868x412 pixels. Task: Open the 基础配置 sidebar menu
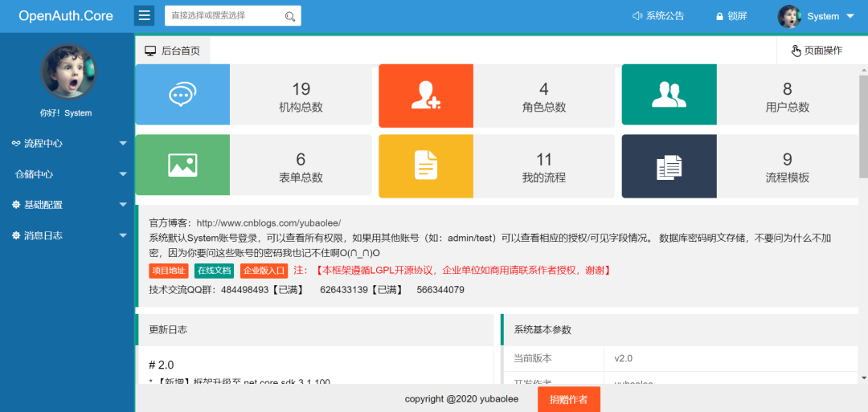(x=67, y=205)
